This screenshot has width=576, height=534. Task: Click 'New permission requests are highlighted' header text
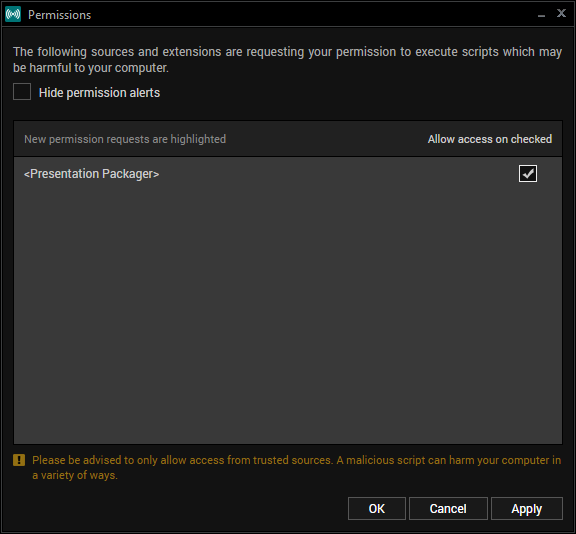tap(125, 139)
